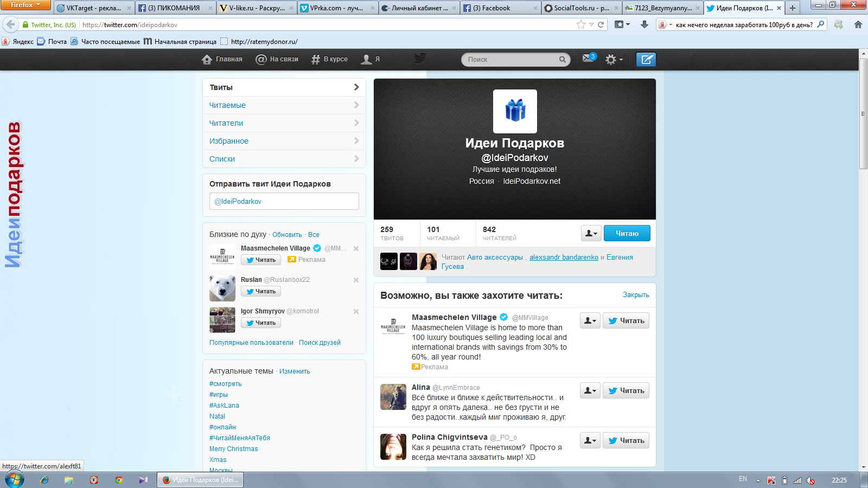
Task: Toggle the Читаю following button
Action: click(x=627, y=233)
